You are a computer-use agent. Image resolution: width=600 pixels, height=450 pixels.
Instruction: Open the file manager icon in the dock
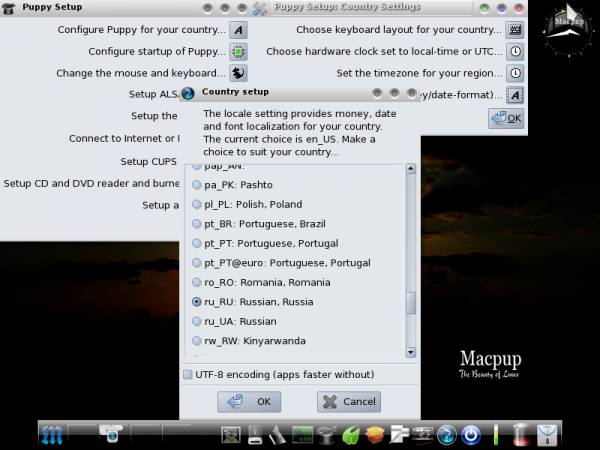[399, 435]
